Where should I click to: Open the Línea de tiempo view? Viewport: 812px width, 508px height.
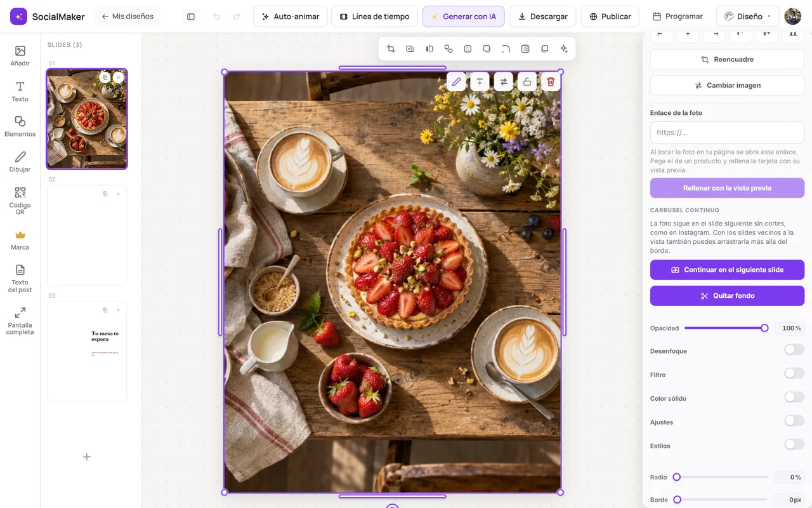[374, 17]
